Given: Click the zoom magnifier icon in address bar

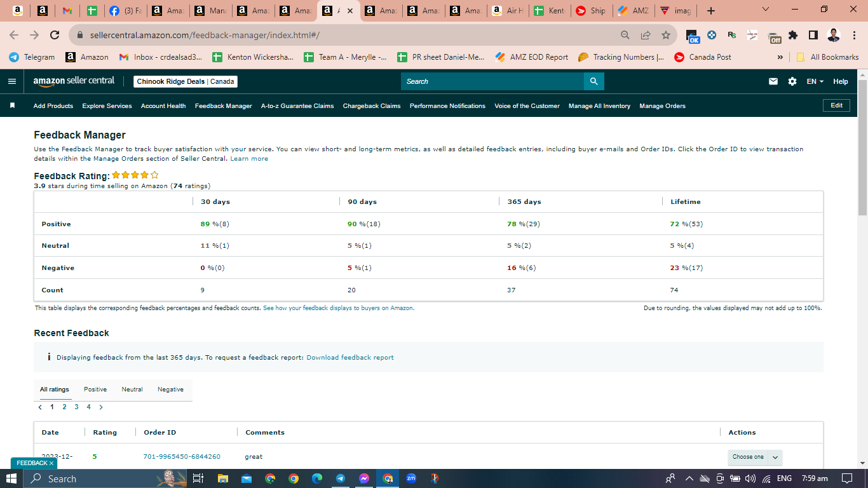Looking at the screenshot, I should tap(625, 35).
